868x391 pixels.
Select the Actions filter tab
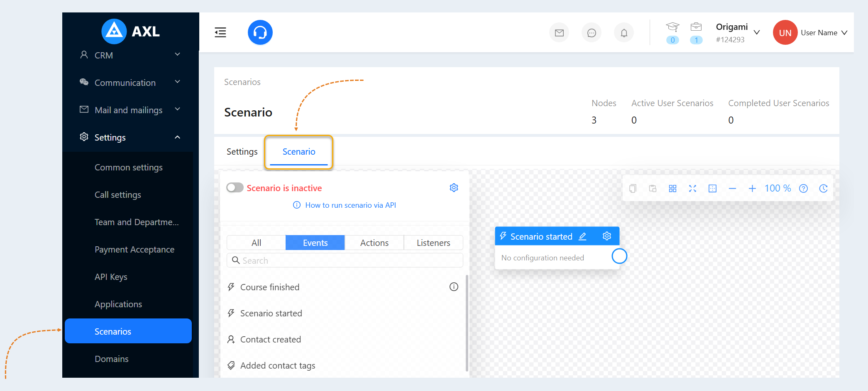click(x=374, y=243)
